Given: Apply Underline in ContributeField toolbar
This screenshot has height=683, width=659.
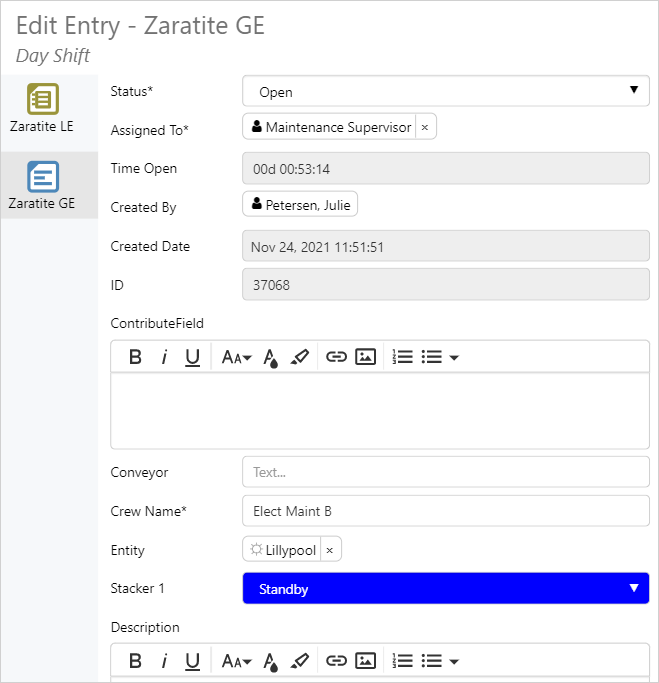Looking at the screenshot, I should [x=193, y=357].
